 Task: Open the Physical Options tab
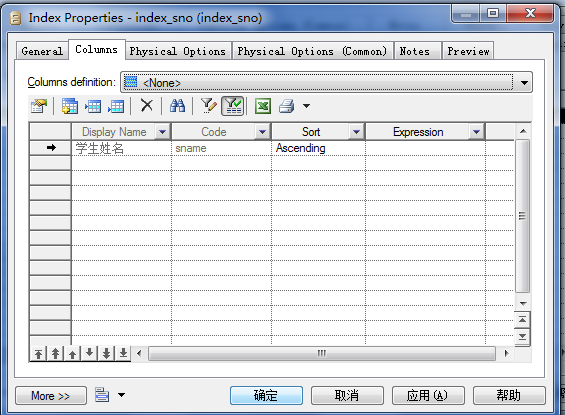click(178, 51)
